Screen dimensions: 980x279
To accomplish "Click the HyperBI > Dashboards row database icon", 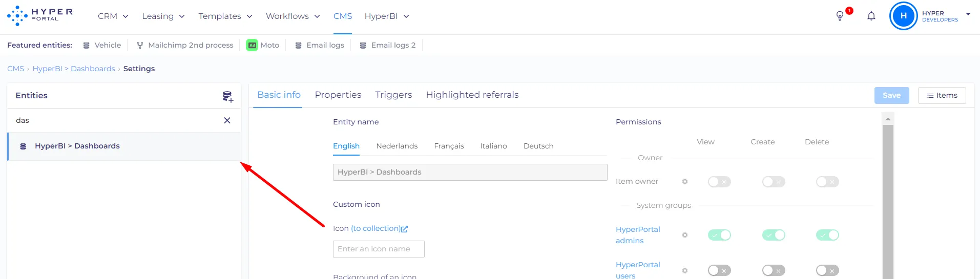I will (x=23, y=146).
